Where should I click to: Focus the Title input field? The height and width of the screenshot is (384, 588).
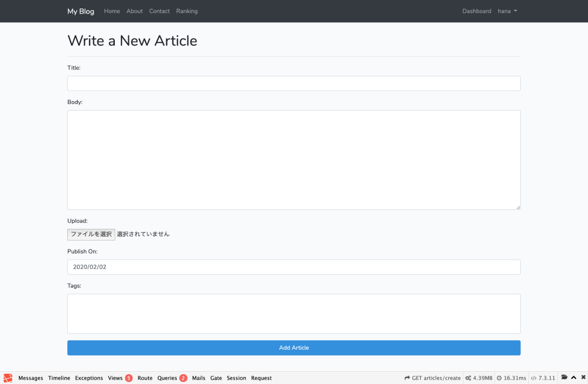[x=294, y=83]
